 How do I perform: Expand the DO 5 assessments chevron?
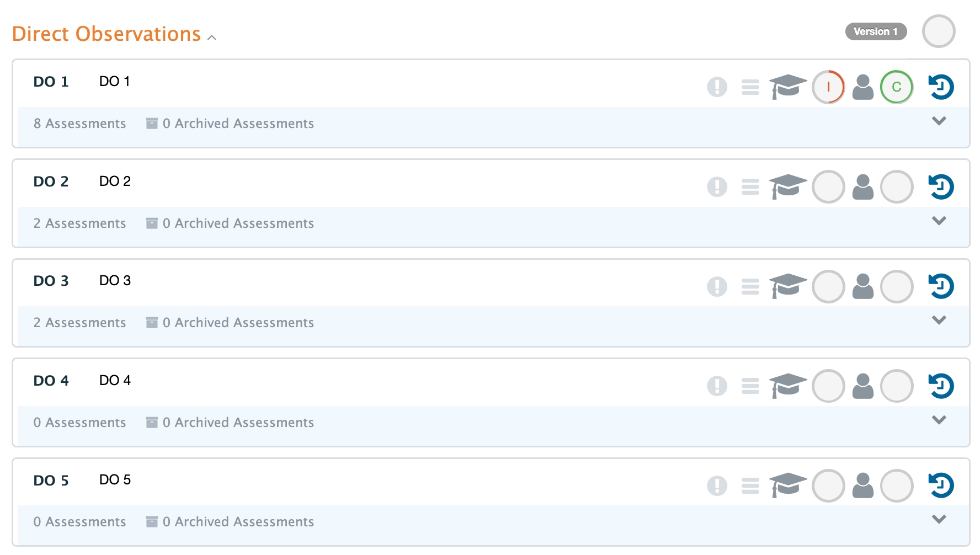[939, 519]
